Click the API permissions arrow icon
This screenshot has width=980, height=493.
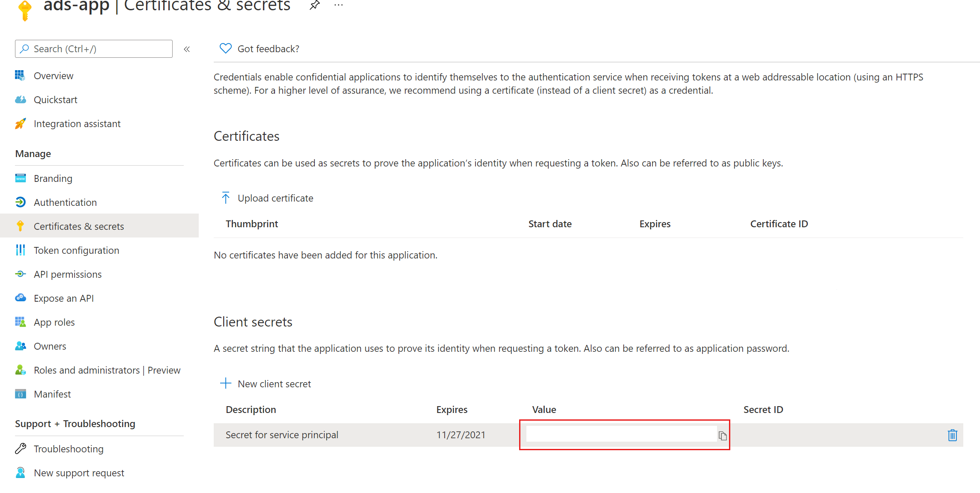click(20, 274)
